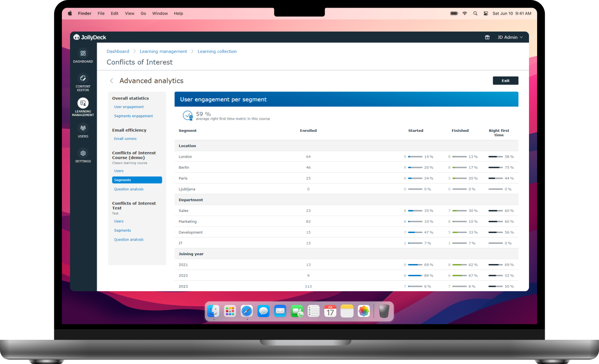This screenshot has width=599, height=364.
Task: Open Users under Conflicts of Interest Course
Action: [119, 171]
